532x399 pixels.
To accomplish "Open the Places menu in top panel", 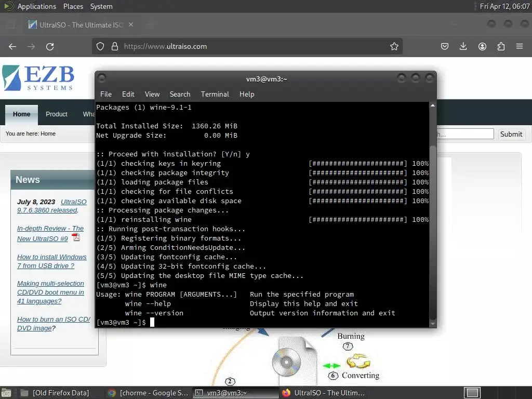I will click(x=73, y=6).
